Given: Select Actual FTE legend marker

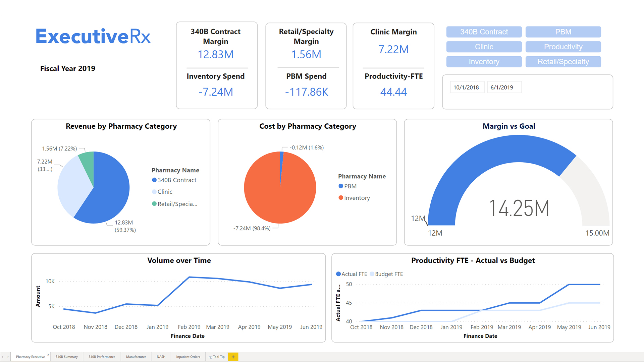Looking at the screenshot, I should tap(338, 274).
